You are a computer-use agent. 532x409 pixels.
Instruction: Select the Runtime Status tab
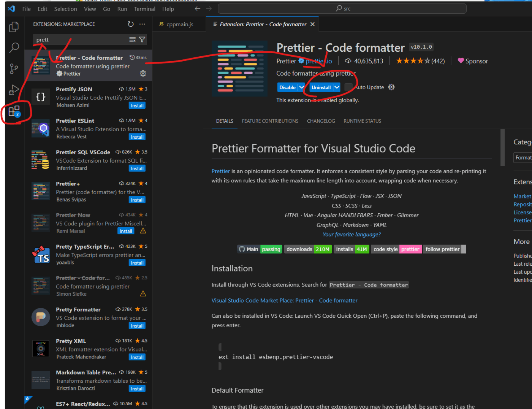point(362,121)
